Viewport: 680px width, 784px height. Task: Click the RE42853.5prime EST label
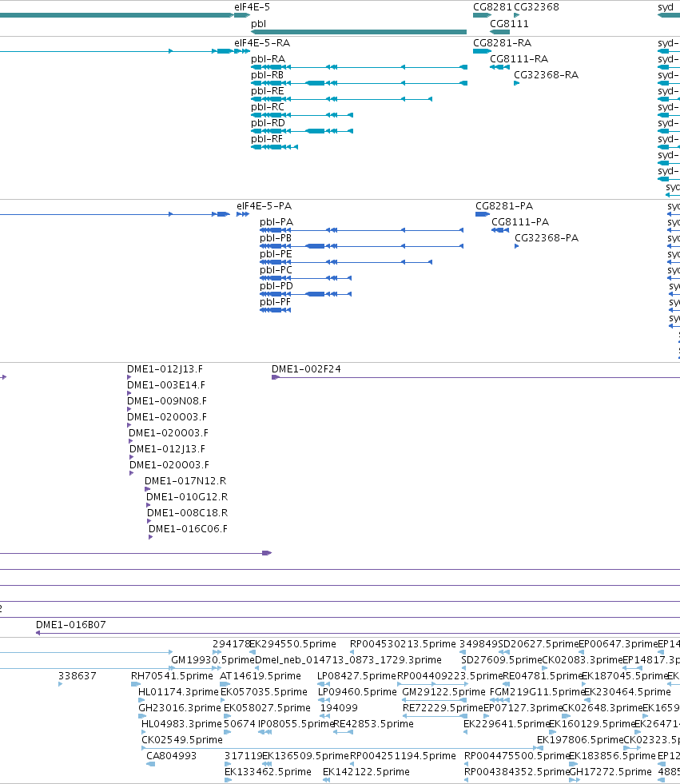tap(373, 724)
